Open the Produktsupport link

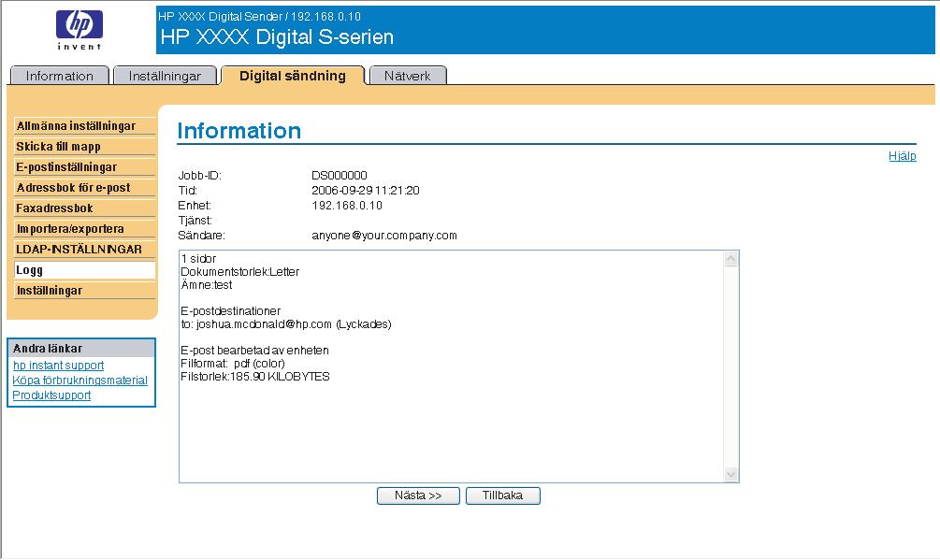[x=51, y=395]
